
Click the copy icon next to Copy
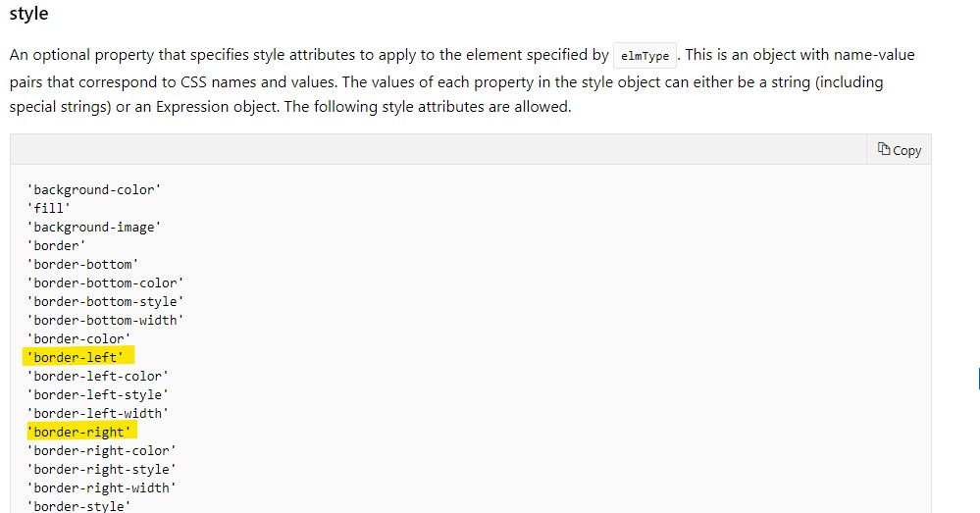883,149
